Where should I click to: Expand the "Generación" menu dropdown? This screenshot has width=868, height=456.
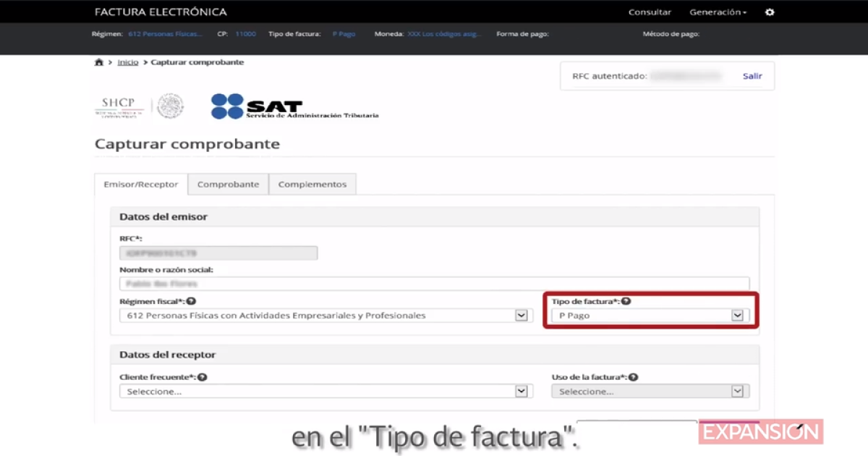click(717, 12)
